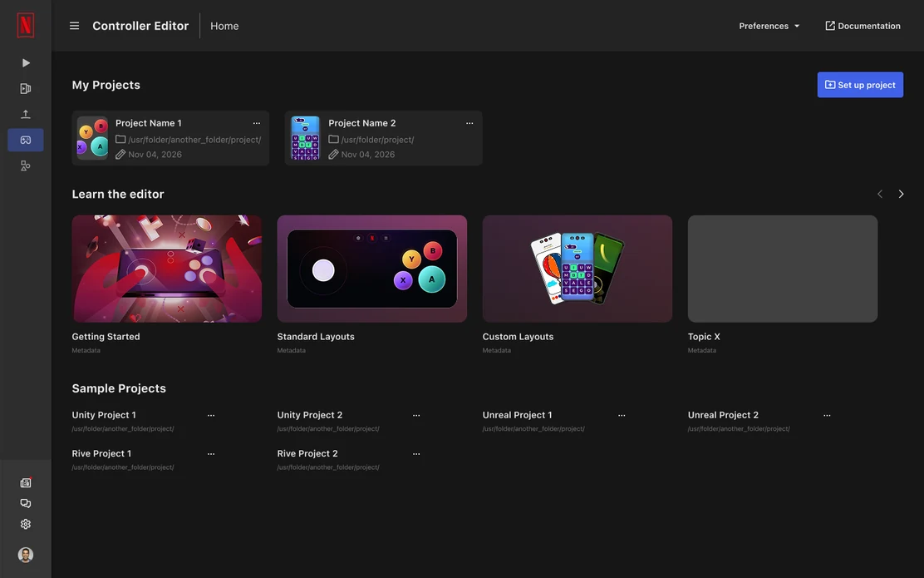This screenshot has height=578, width=924.
Task: Open the Topic X placeholder card
Action: pos(783,269)
